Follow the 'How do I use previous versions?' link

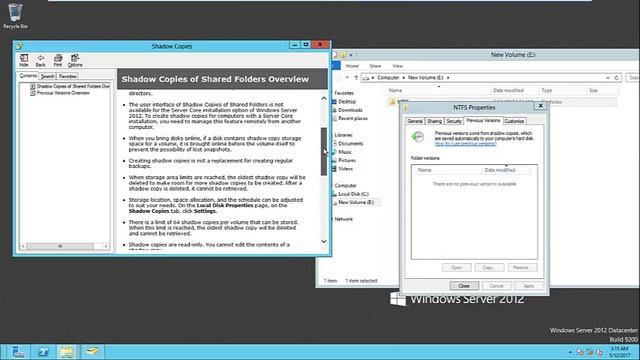point(465,144)
